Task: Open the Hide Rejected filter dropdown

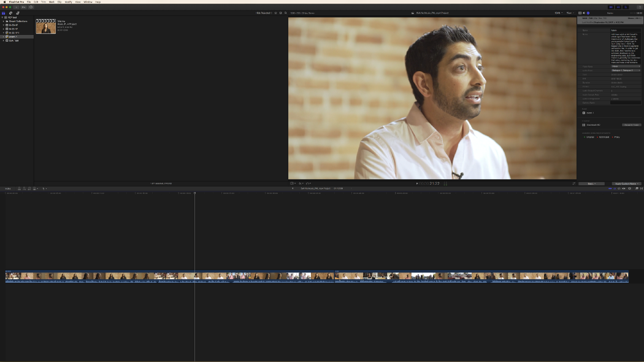Action: tap(264, 13)
